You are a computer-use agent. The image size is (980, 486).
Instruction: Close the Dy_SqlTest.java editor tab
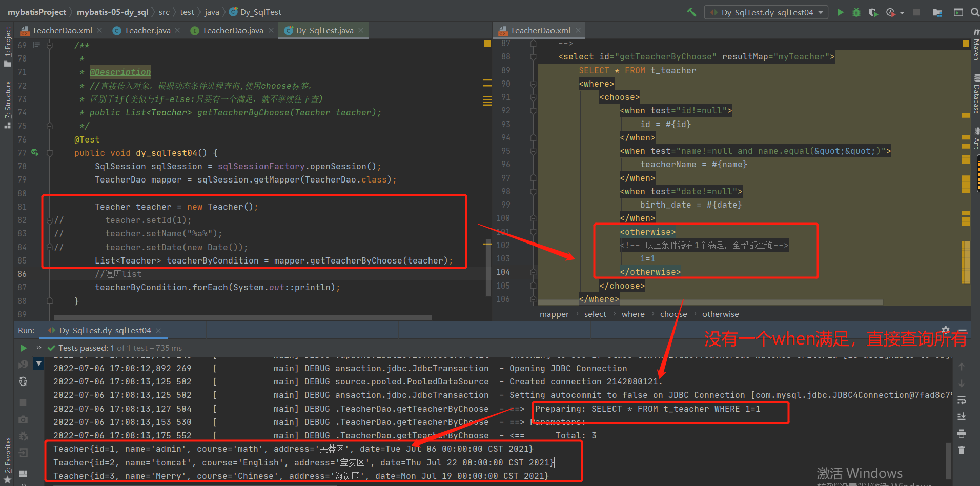click(361, 31)
